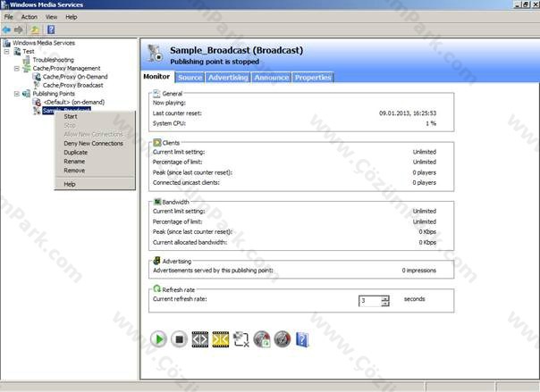This screenshot has width=540, height=392.
Task: Click the Troubleshooting node icon
Action: click(27, 60)
